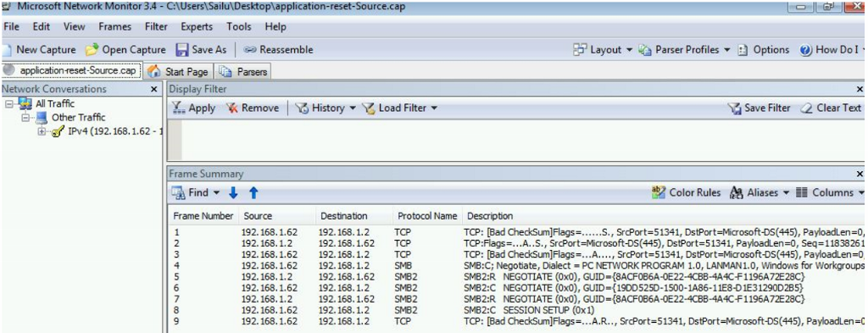Open the Load Filter dropdown
Image resolution: width=868 pixels, height=333 pixels.
[399, 108]
